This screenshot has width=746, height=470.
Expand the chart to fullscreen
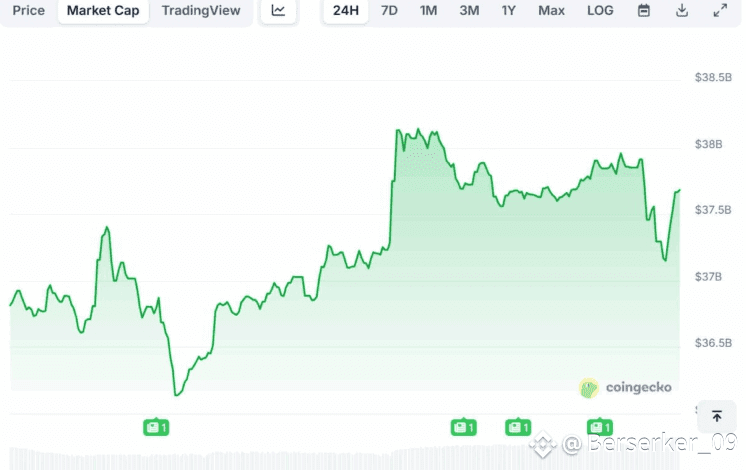tap(720, 11)
